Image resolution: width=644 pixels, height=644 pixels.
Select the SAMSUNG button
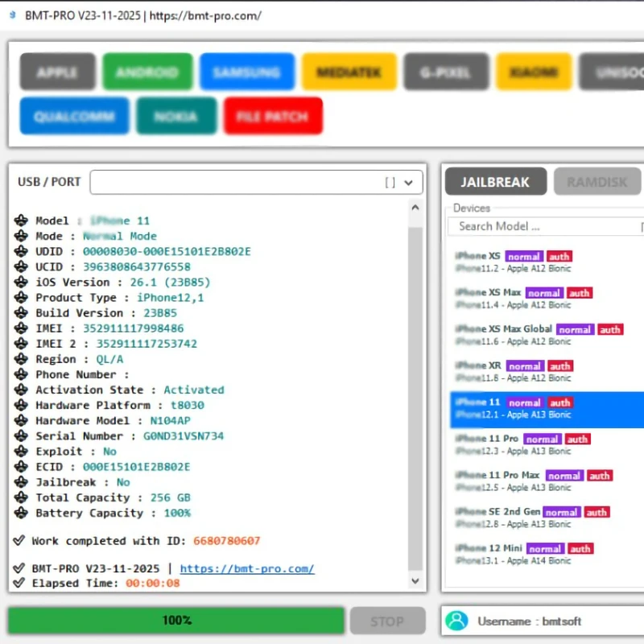click(247, 72)
